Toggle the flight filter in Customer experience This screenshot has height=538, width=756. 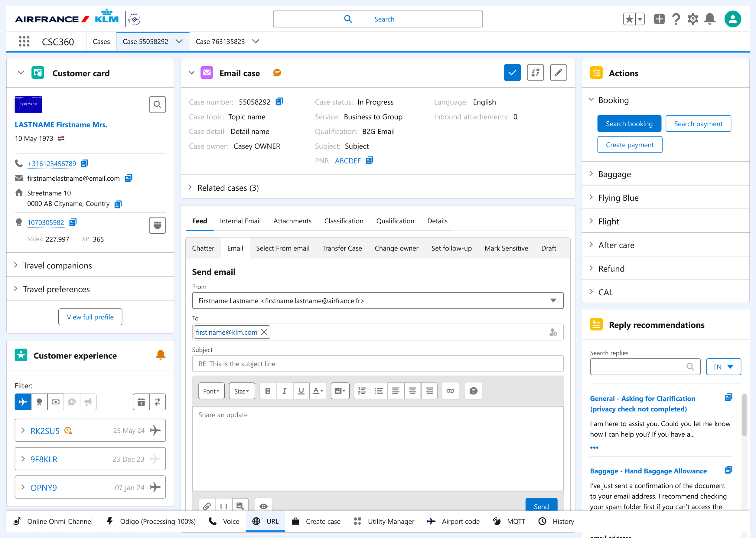(23, 402)
